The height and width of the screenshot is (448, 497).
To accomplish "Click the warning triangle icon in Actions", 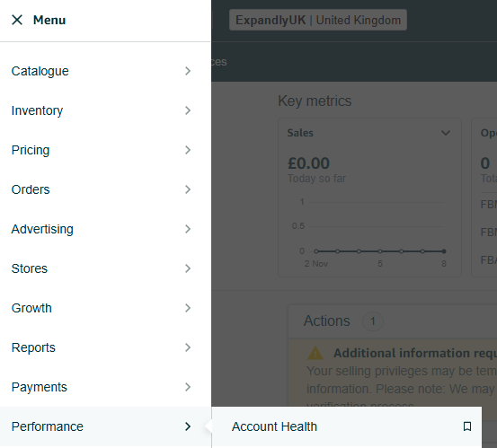I will (315, 353).
